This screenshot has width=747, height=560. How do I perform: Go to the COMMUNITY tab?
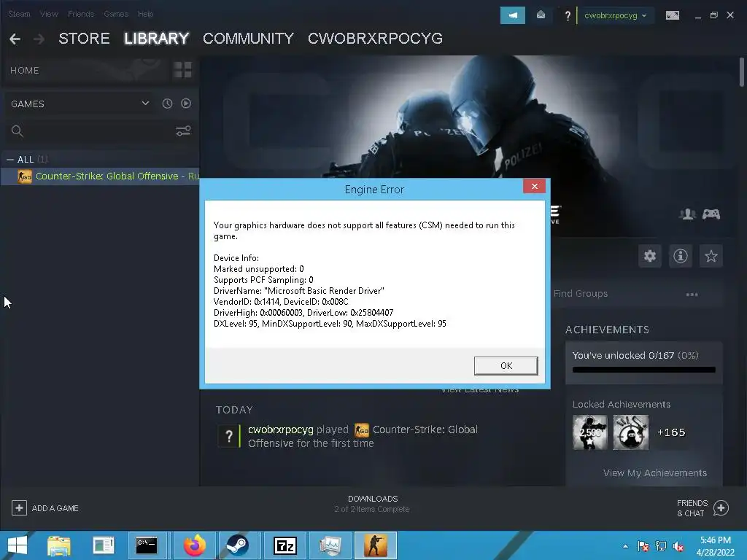[248, 39]
